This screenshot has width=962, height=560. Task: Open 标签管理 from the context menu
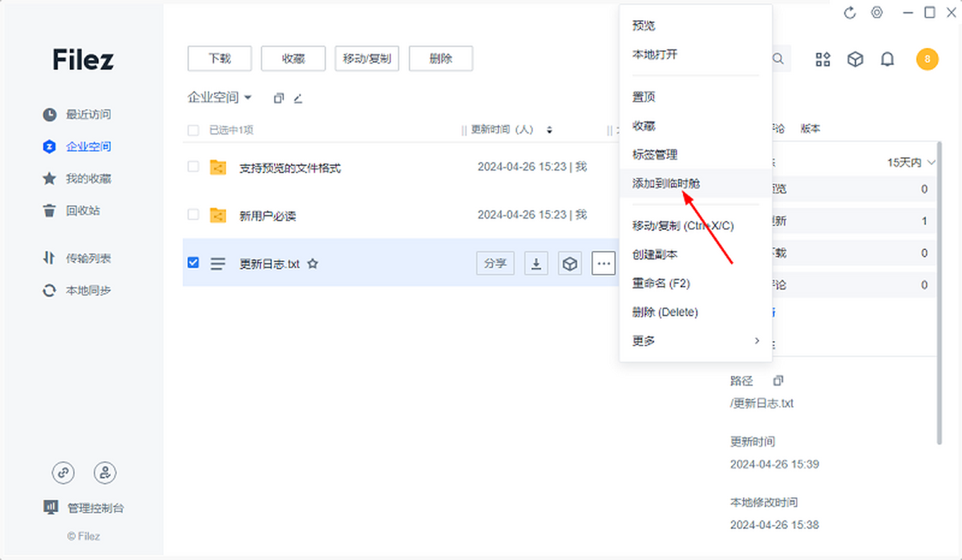click(x=695, y=155)
